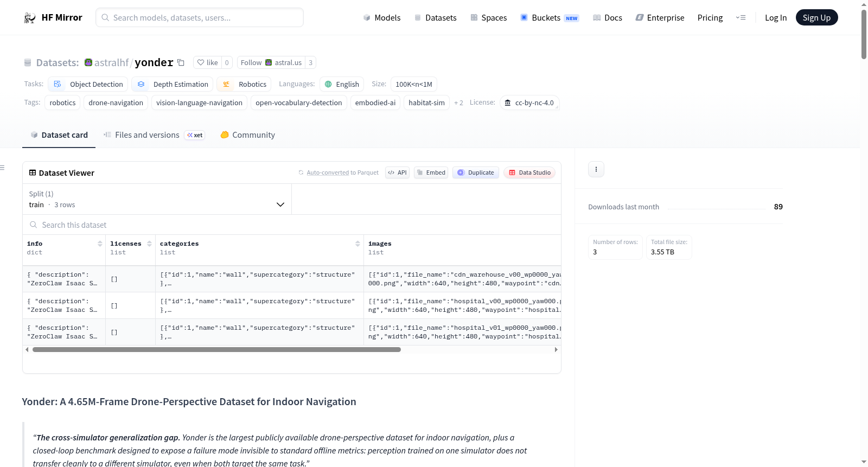Open the astralhf owner link

(111, 62)
